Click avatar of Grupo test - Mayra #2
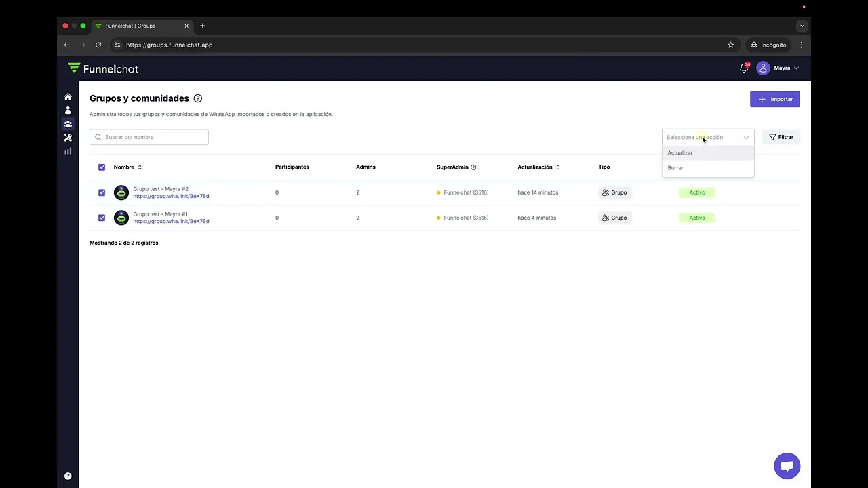Screen dimensions: 868x488 click(x=121, y=192)
